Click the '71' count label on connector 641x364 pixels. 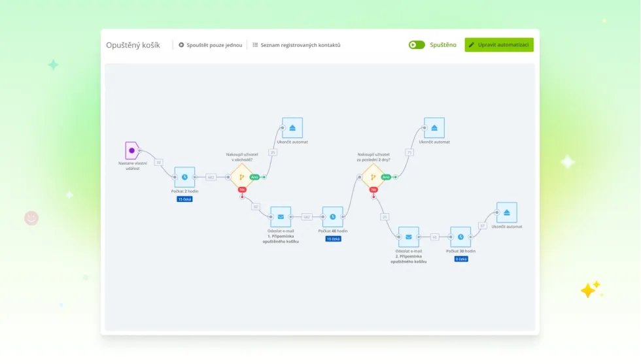point(409,152)
